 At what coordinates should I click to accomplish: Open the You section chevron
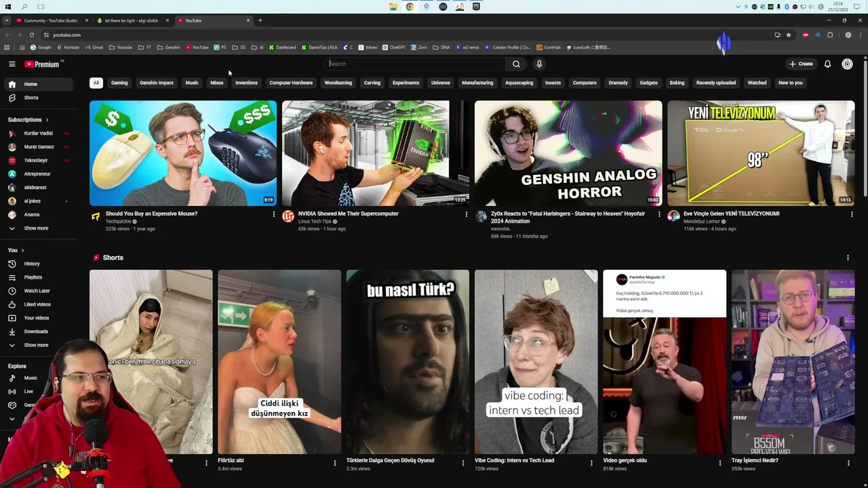[x=22, y=250]
